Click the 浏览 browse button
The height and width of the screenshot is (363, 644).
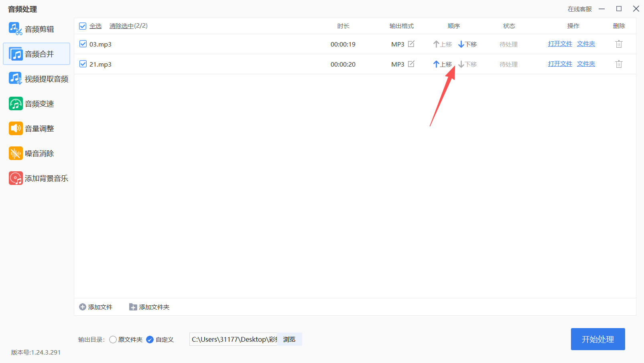(x=289, y=339)
